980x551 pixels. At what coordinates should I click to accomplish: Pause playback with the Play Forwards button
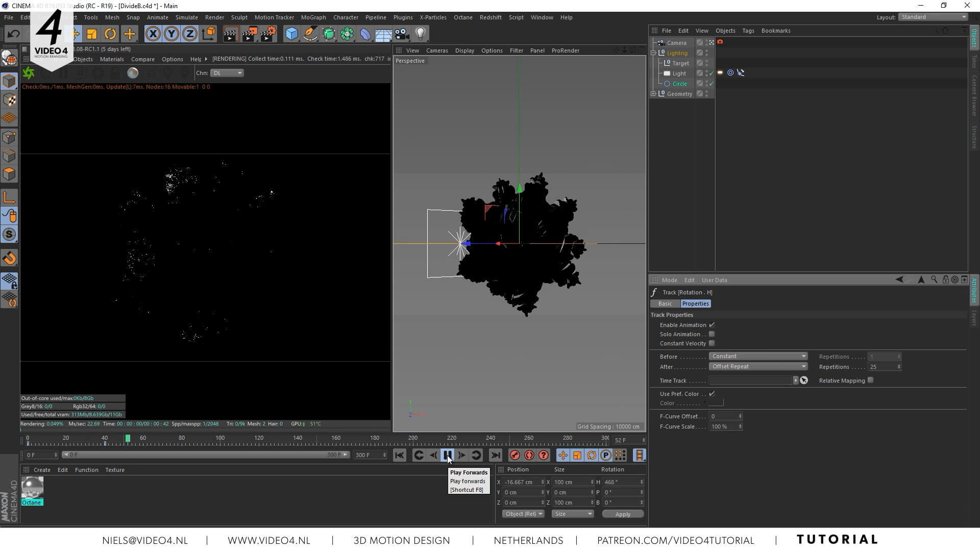[x=448, y=455]
